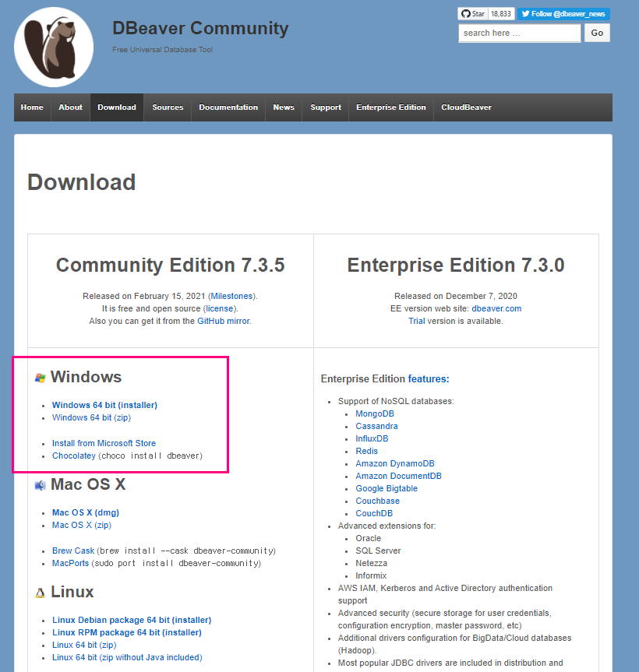Open the Couchbase link
This screenshot has width=639, height=672.
(x=377, y=501)
